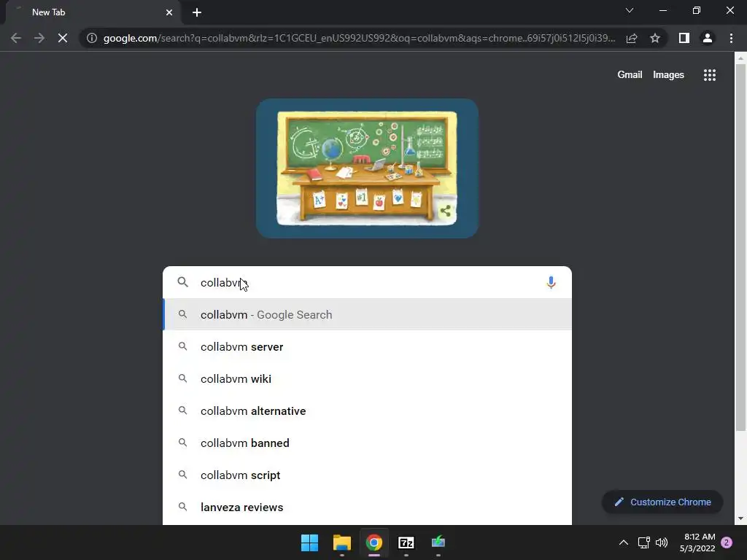Open the tab search dropdown arrow
Viewport: 747px width, 560px height.
[630, 10]
